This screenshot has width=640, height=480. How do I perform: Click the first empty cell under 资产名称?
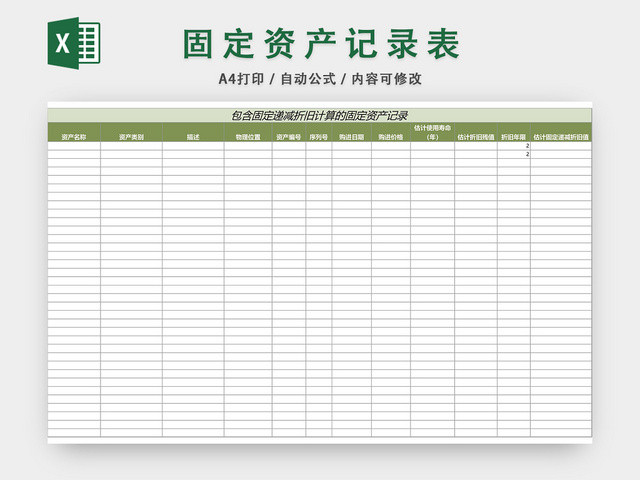coord(74,146)
